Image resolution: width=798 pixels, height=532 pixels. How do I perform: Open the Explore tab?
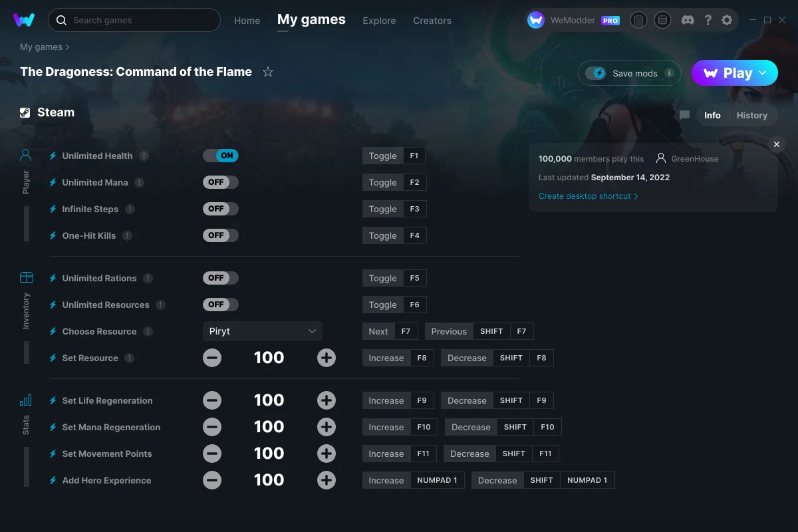[379, 21]
